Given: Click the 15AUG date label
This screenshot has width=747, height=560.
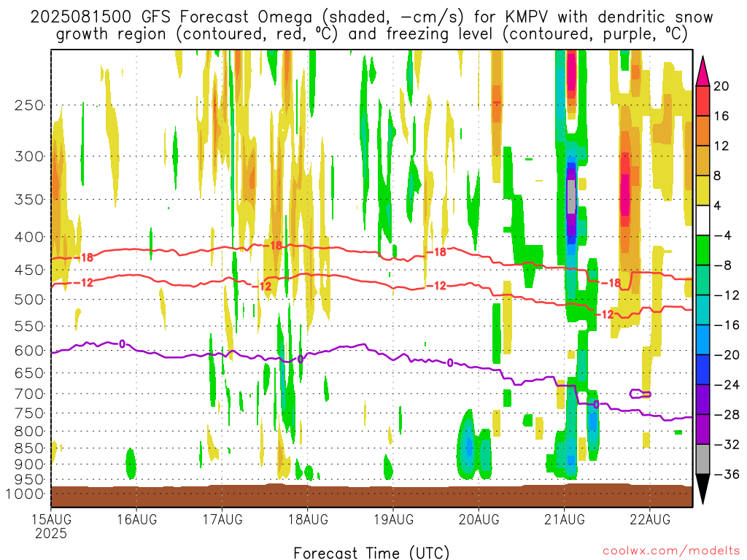Looking at the screenshot, I should pos(52,519).
